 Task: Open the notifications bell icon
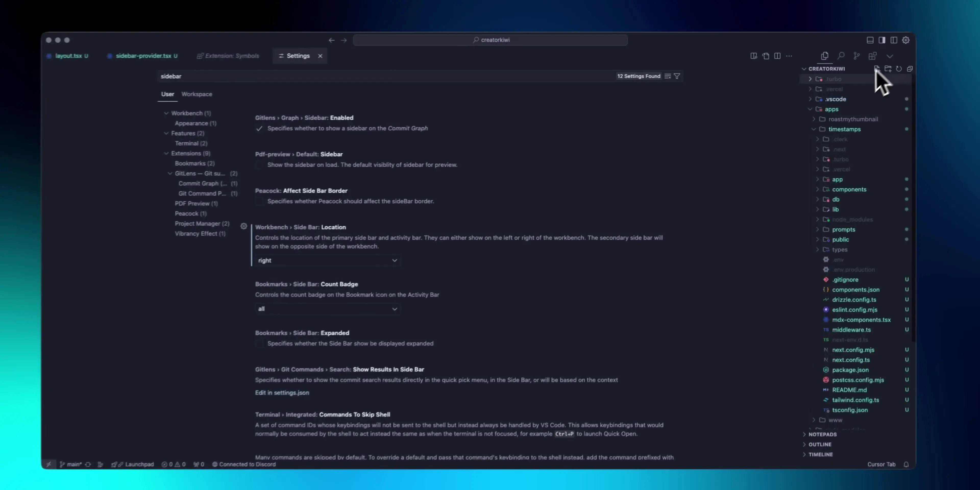(x=906, y=464)
